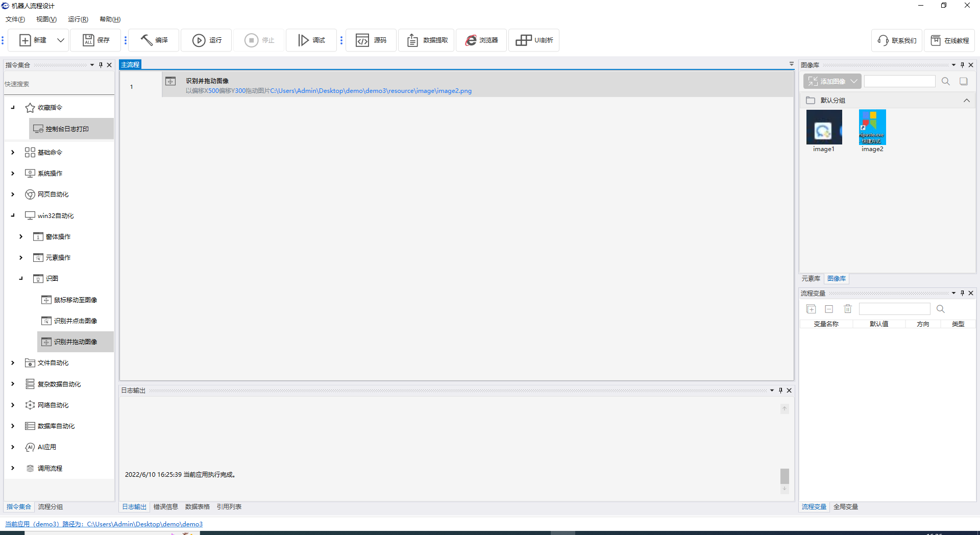The image size is (980, 535).
Task: Click the 保存 save all icon
Action: pyautogui.click(x=89, y=40)
